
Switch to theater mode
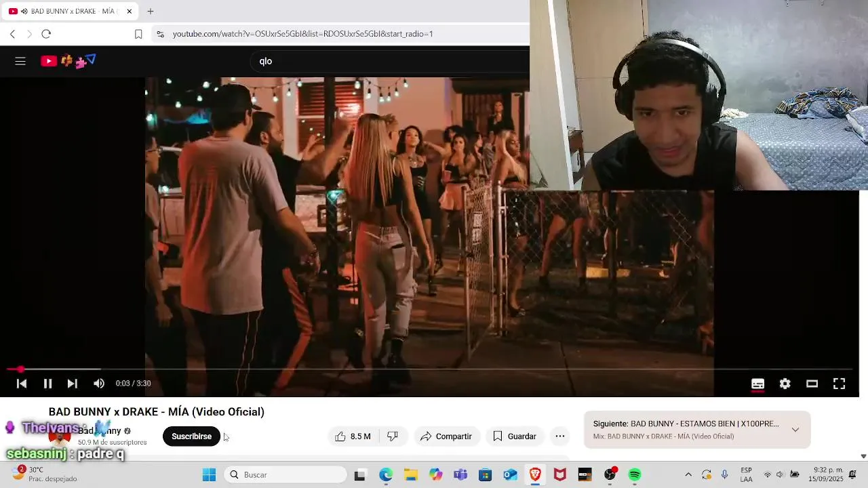(812, 384)
